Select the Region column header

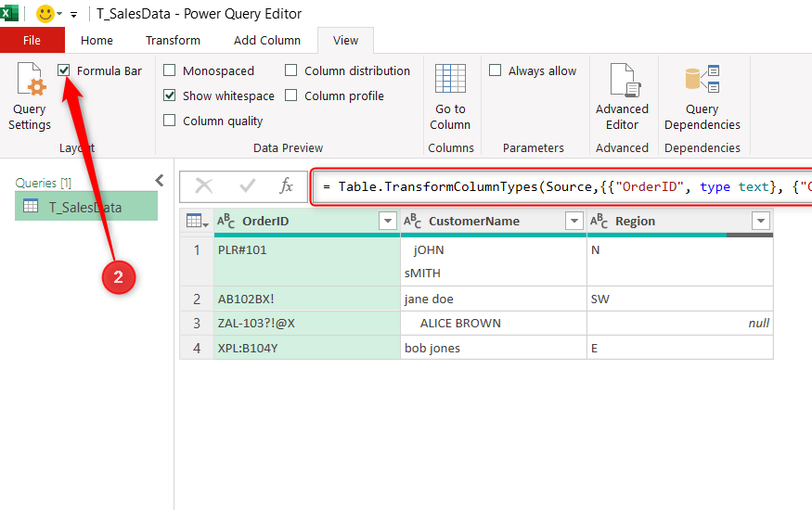point(680,222)
